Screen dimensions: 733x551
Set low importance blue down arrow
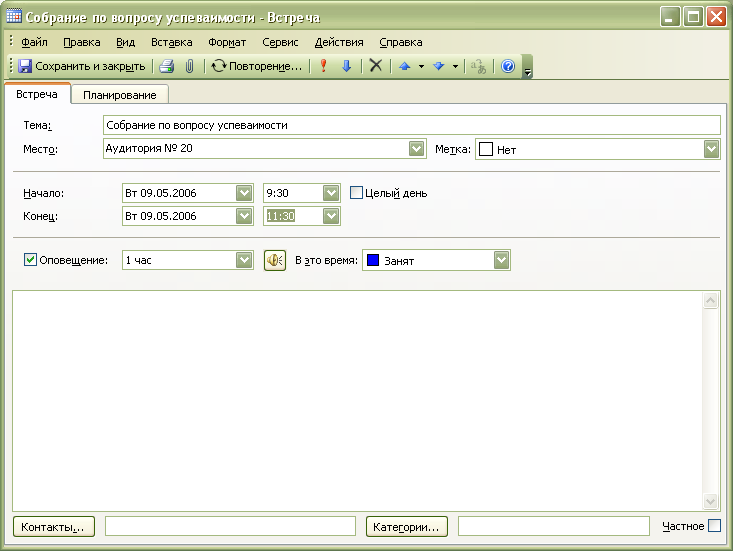pos(346,66)
